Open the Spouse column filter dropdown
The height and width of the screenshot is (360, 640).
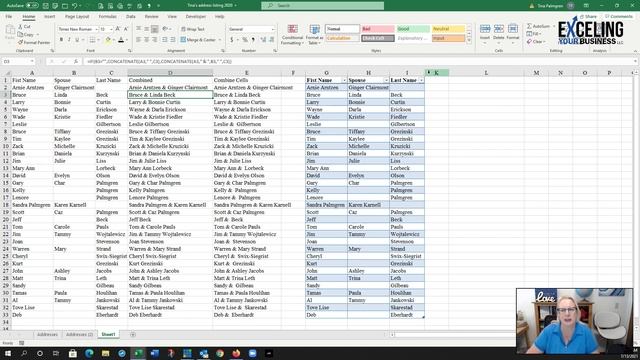point(386,80)
